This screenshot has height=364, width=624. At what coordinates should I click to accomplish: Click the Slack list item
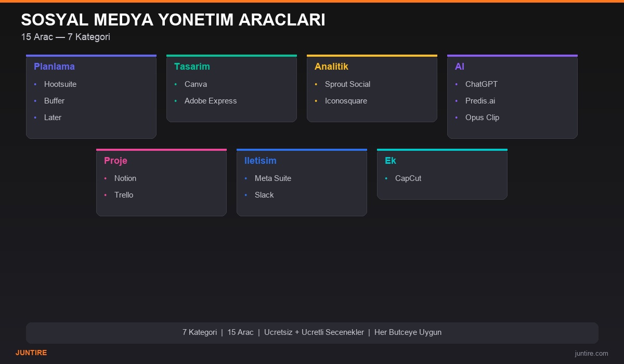tap(264, 195)
